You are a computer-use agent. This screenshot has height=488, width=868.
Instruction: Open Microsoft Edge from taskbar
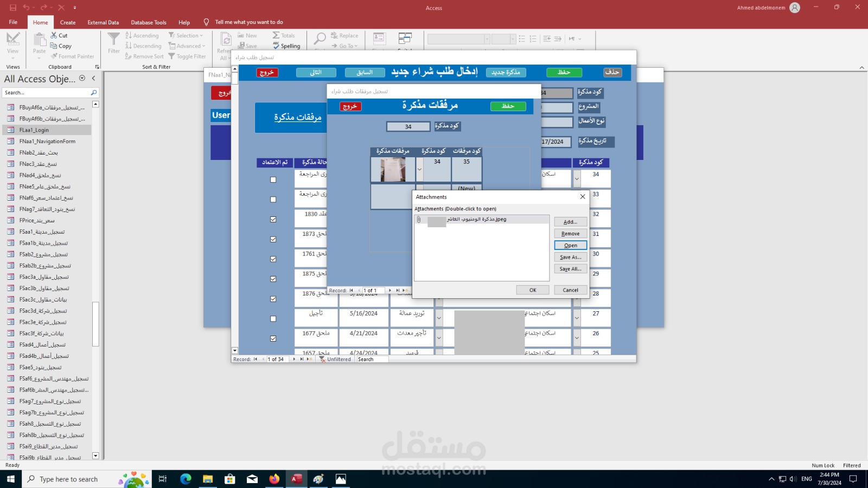[186, 479]
